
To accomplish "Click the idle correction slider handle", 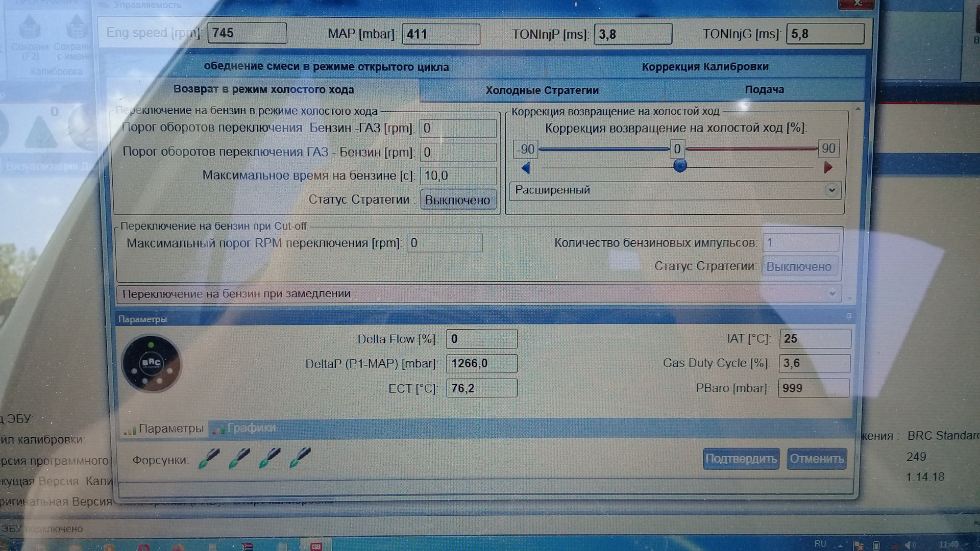I will pos(680,165).
